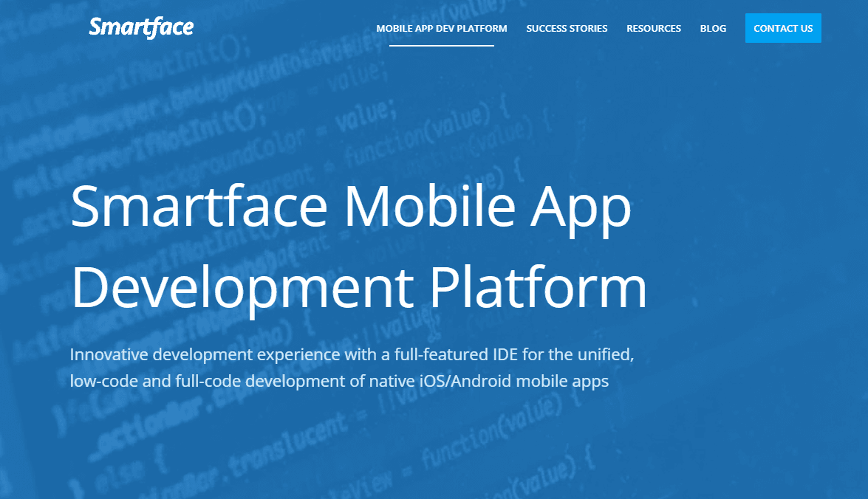This screenshot has width=868, height=499.
Task: Click the Contact Us button
Action: [x=783, y=28]
